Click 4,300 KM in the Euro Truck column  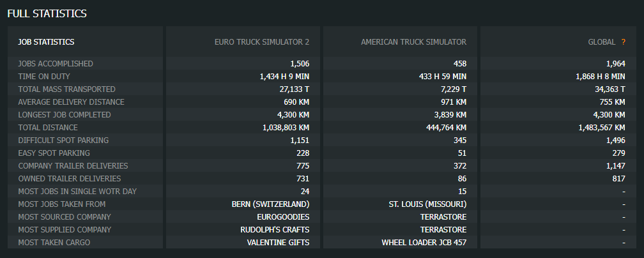pyautogui.click(x=293, y=114)
